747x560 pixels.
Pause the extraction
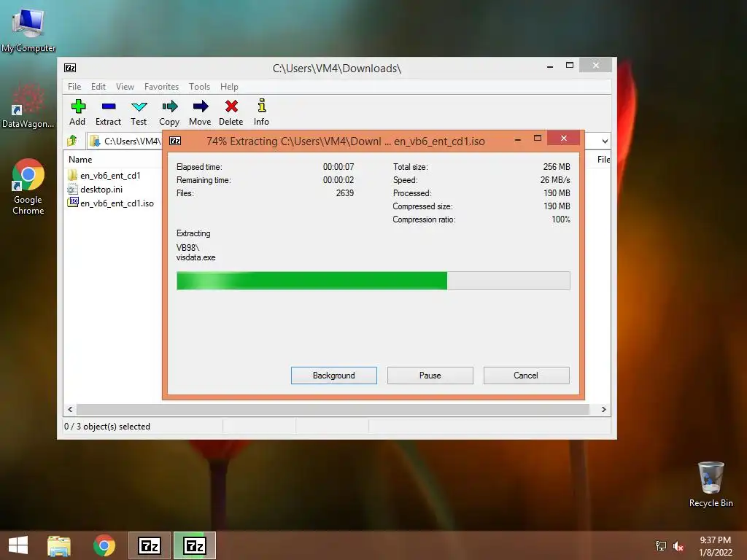(x=430, y=376)
